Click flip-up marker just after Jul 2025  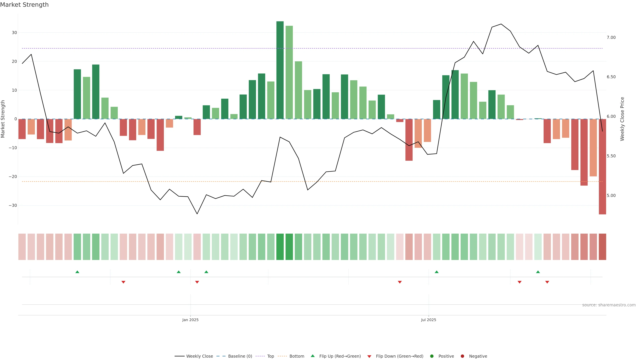pyautogui.click(x=437, y=272)
